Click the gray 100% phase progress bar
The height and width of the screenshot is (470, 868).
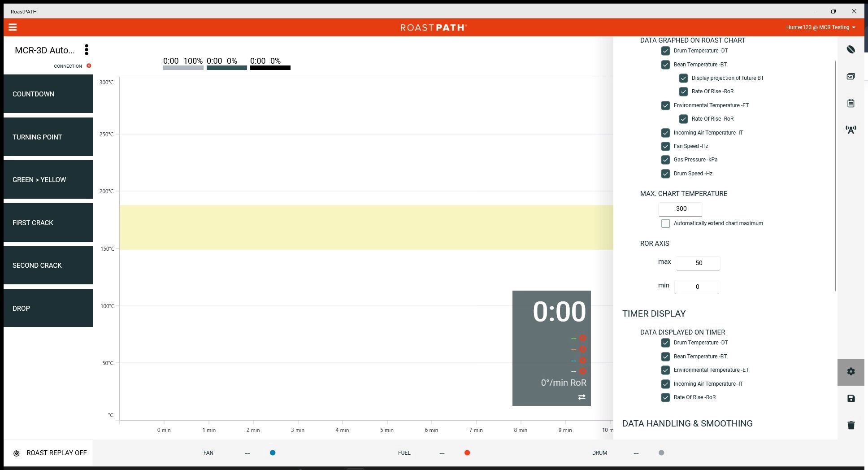pos(183,68)
